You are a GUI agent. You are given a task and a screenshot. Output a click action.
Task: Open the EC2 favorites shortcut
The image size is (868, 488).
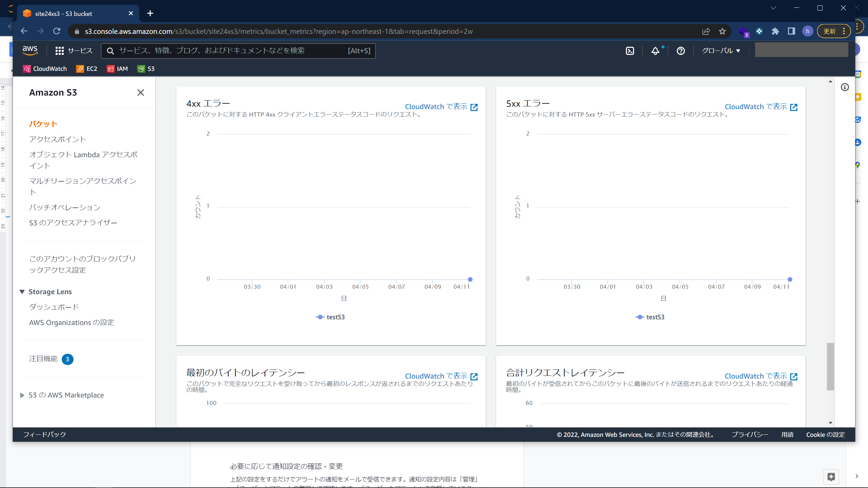pyautogui.click(x=87, y=69)
